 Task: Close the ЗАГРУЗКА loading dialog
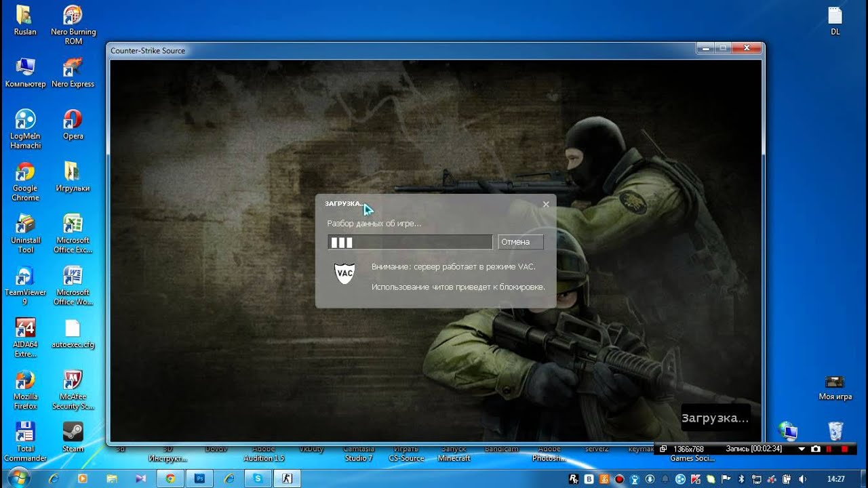click(x=546, y=204)
